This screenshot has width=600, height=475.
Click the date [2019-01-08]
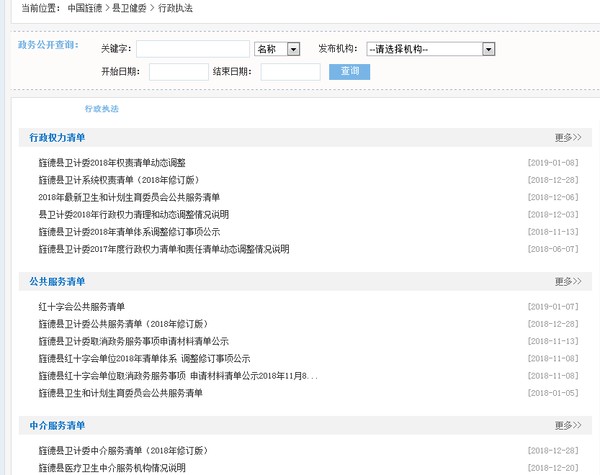[553, 163]
